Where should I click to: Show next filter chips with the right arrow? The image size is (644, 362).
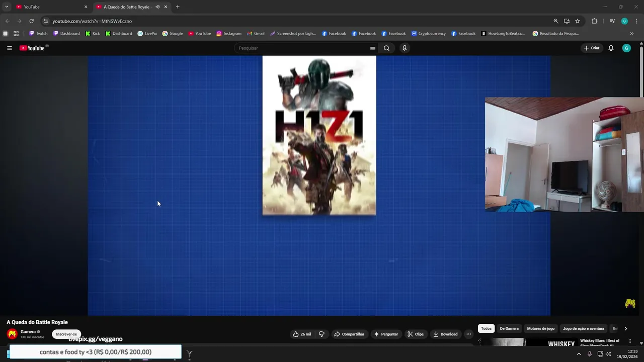625,329
